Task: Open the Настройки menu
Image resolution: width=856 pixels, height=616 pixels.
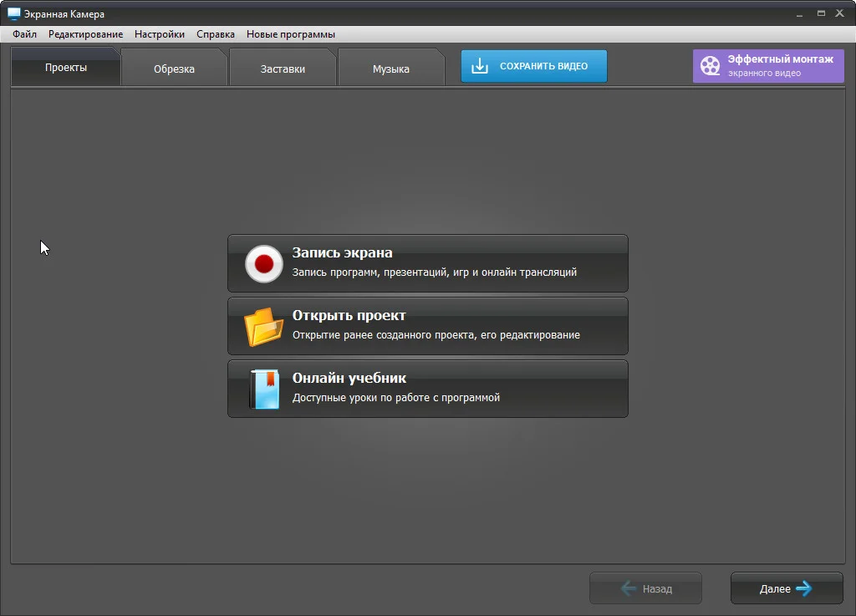Action: click(x=159, y=34)
